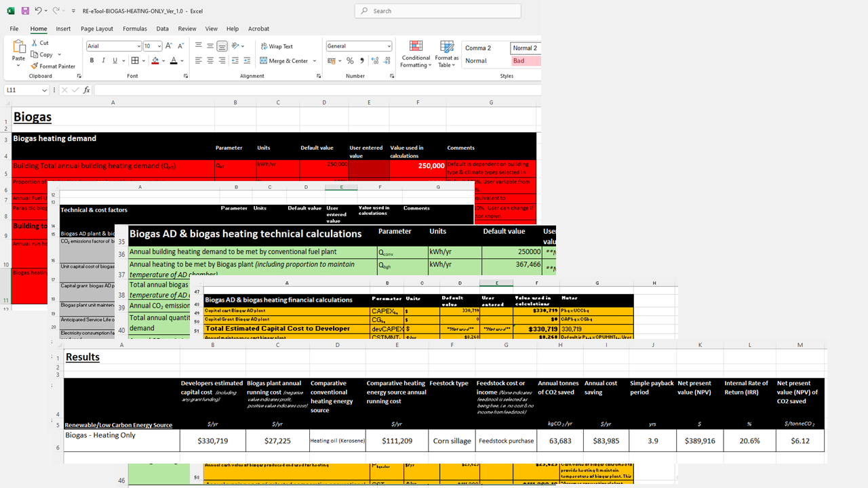Switch to the Formulas tab
The height and width of the screenshot is (488, 868).
[135, 28]
